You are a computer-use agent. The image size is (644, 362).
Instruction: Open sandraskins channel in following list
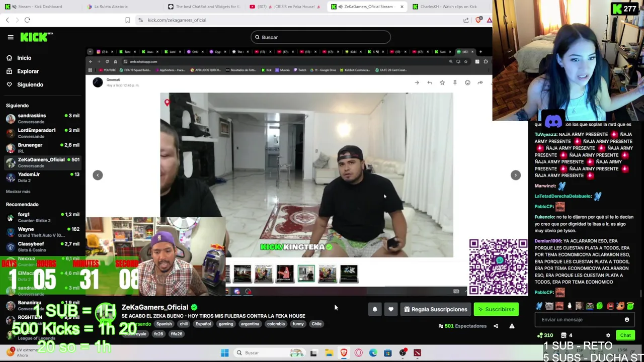coord(43,118)
